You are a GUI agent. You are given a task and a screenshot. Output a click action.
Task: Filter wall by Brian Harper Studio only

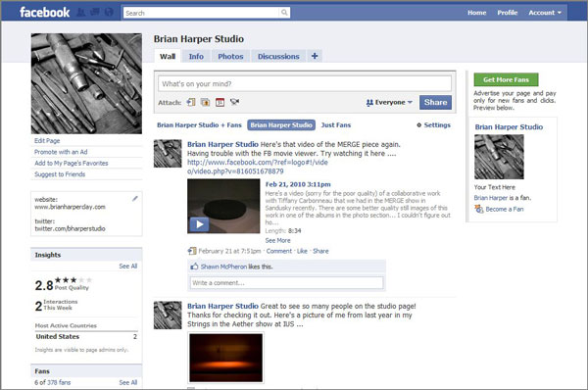click(281, 125)
